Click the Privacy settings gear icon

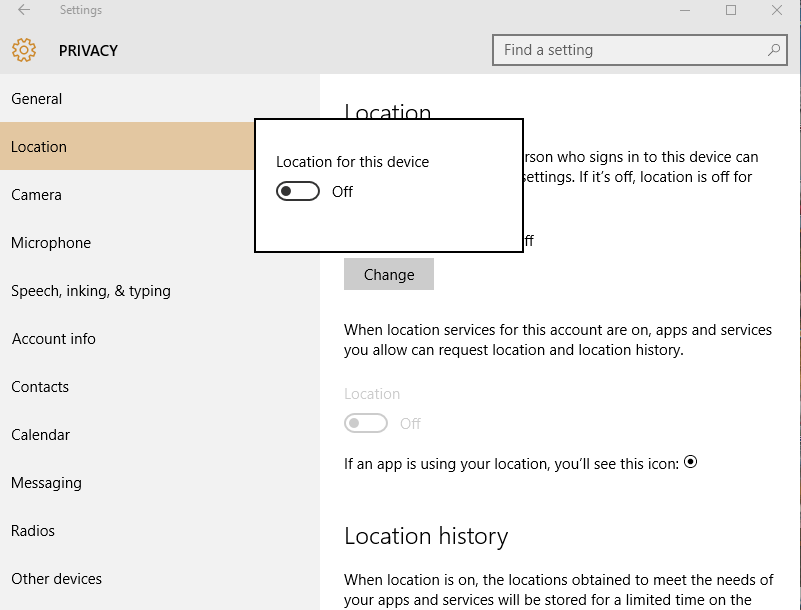coord(24,50)
